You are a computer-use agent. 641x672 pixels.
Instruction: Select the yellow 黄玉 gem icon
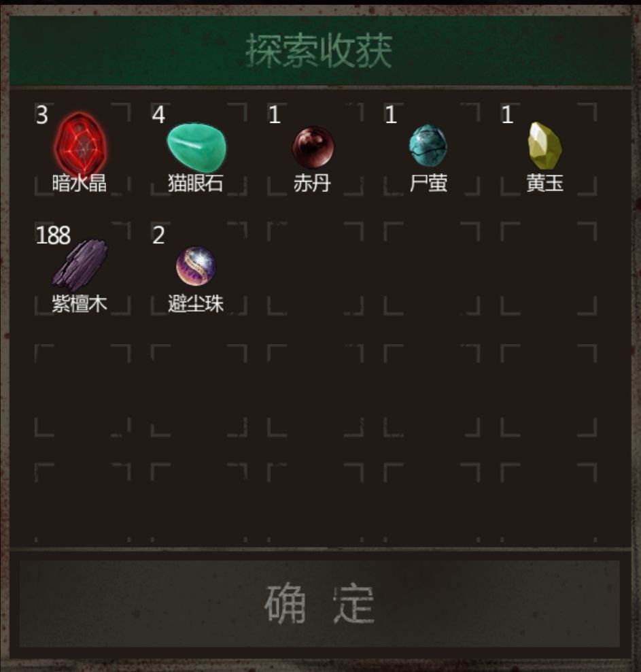544,146
